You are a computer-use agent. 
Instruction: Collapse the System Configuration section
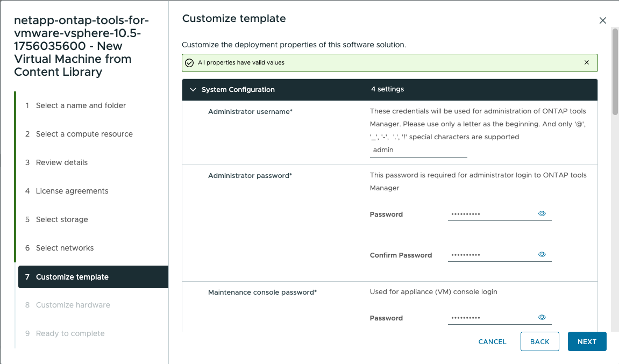(193, 90)
